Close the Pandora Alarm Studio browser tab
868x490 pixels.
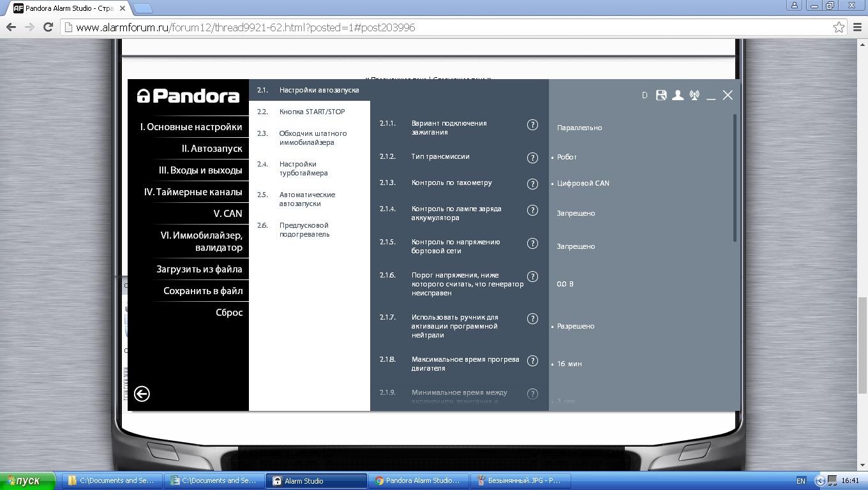[123, 8]
